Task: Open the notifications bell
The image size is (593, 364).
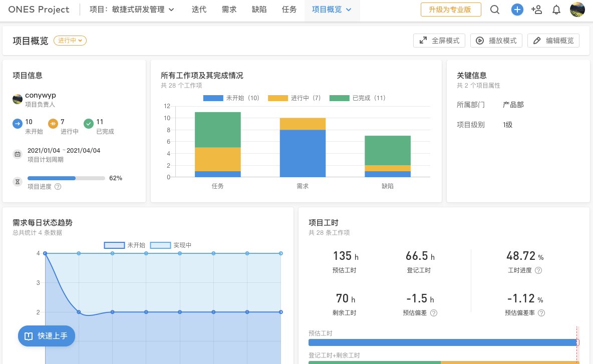Action: (556, 10)
